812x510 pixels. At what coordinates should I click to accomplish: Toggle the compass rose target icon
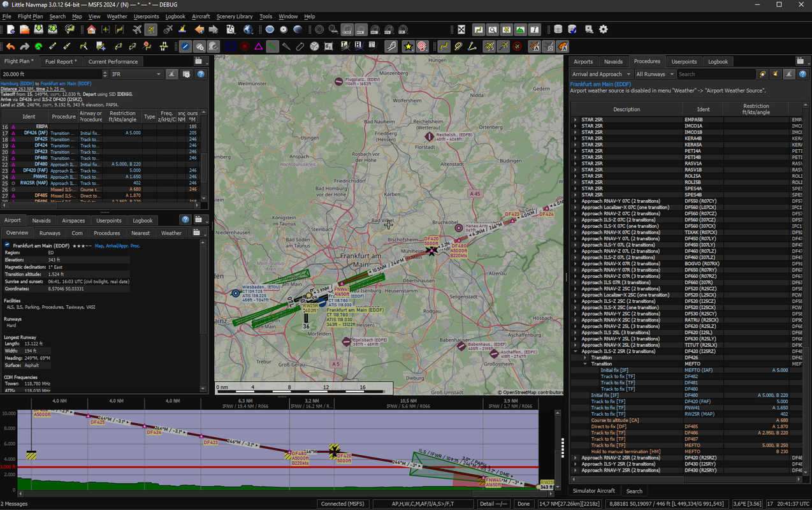tap(422, 46)
